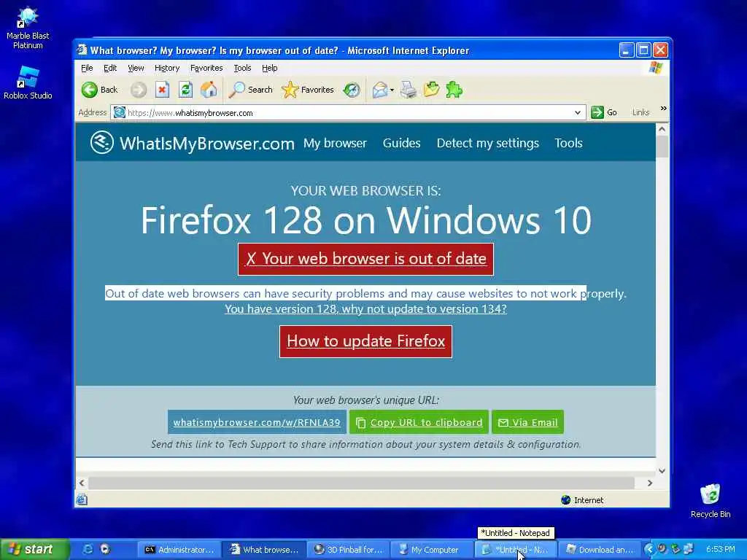Click the How to update Firefox button

coord(366,341)
